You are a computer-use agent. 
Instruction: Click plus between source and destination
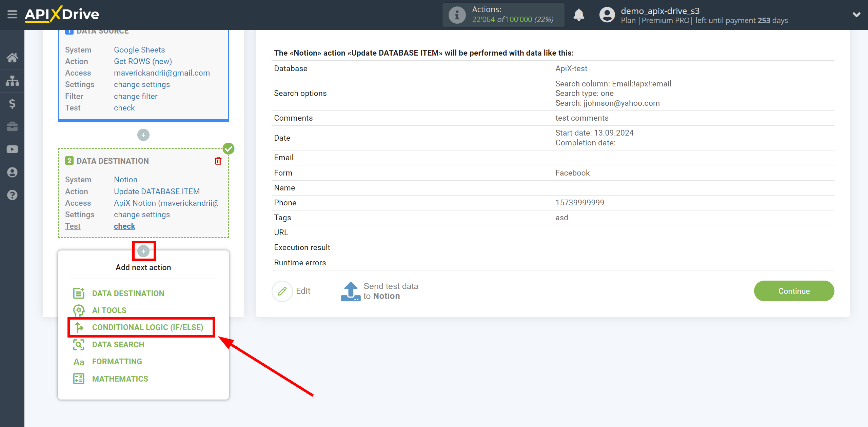pos(143,135)
